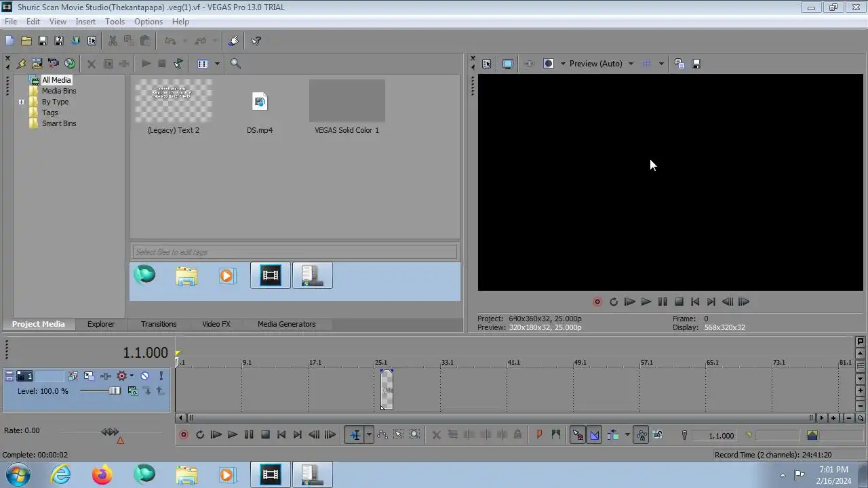Viewport: 868px width, 488px height.
Task: Click the 'Select files to edit tags' field
Action: pos(294,252)
